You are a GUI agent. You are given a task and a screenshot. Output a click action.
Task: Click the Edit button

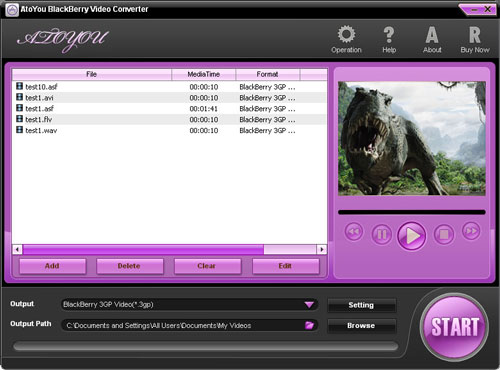pos(285,266)
